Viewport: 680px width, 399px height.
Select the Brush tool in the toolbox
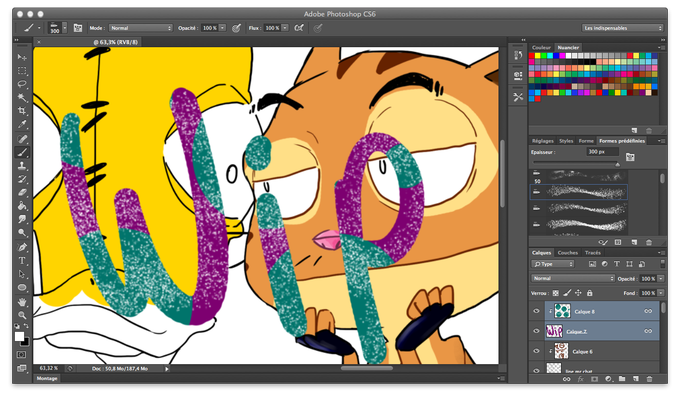click(x=22, y=152)
